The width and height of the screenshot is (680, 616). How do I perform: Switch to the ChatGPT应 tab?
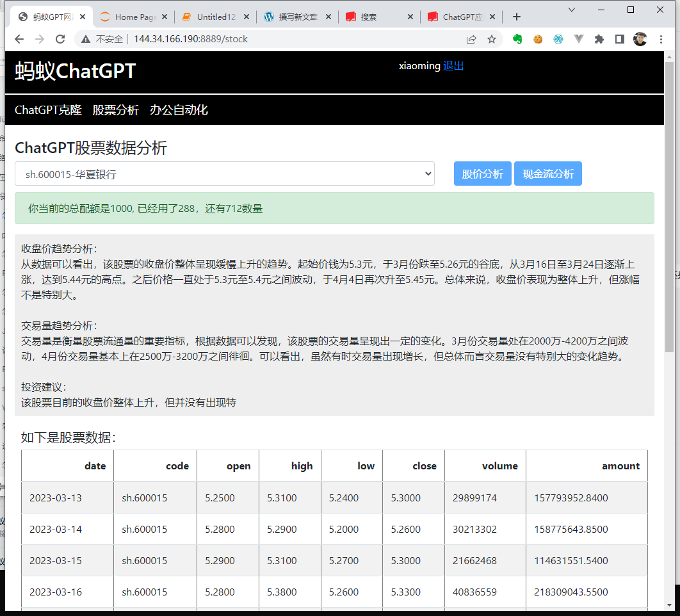tap(462, 17)
